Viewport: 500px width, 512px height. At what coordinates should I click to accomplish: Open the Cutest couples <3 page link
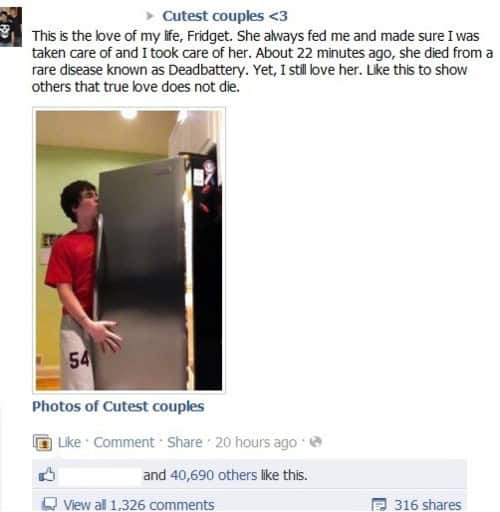pyautogui.click(x=225, y=16)
